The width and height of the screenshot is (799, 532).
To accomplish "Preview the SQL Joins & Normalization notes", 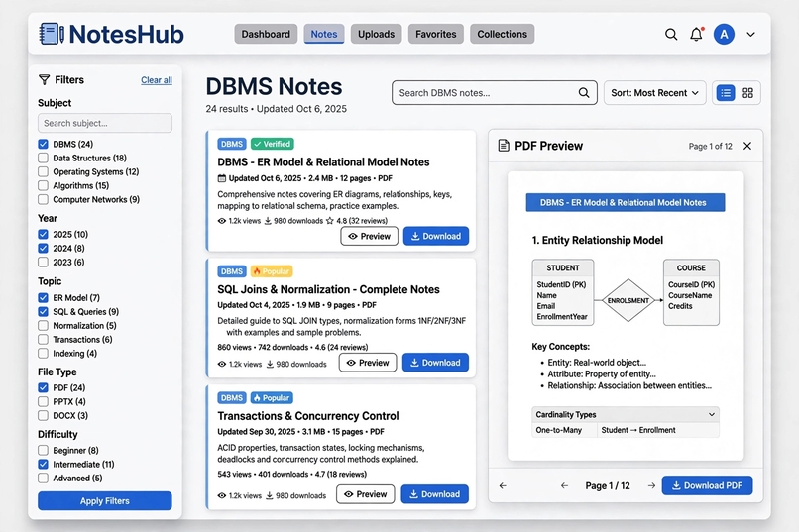I will pos(368,363).
